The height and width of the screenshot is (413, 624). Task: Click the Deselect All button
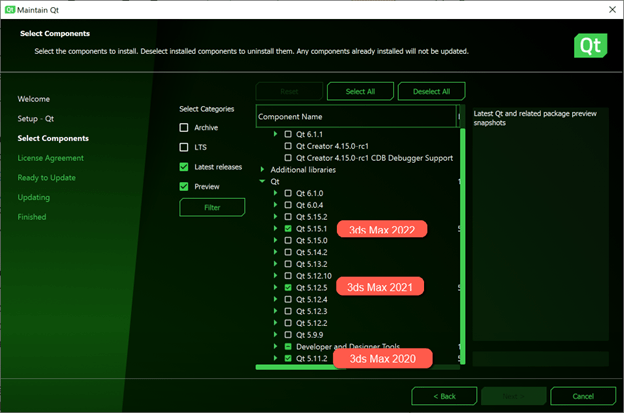(x=431, y=92)
